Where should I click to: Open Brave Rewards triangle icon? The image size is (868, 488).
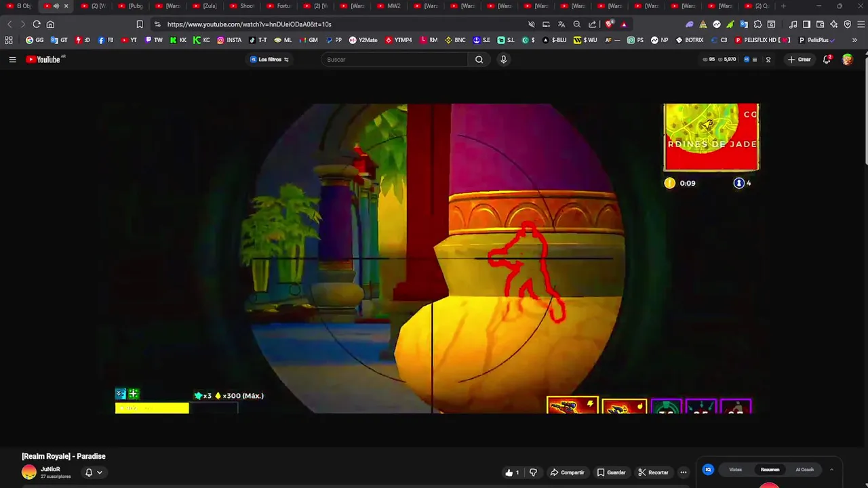coord(624,24)
